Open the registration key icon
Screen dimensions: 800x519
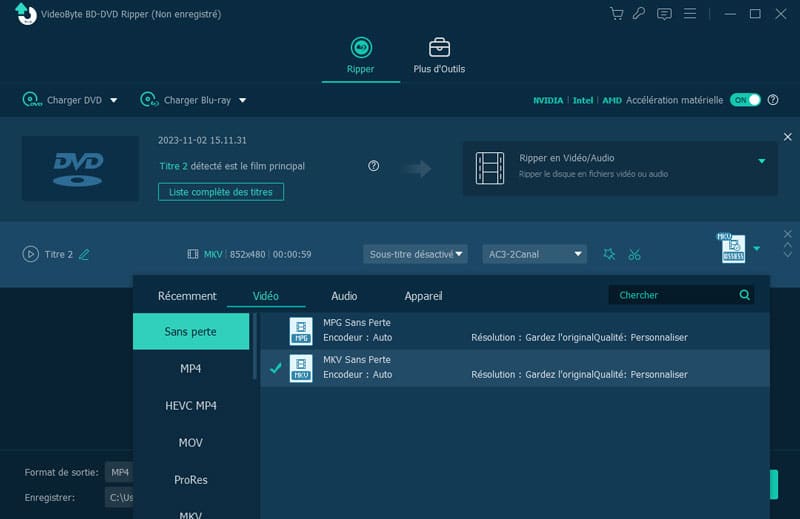pyautogui.click(x=640, y=14)
